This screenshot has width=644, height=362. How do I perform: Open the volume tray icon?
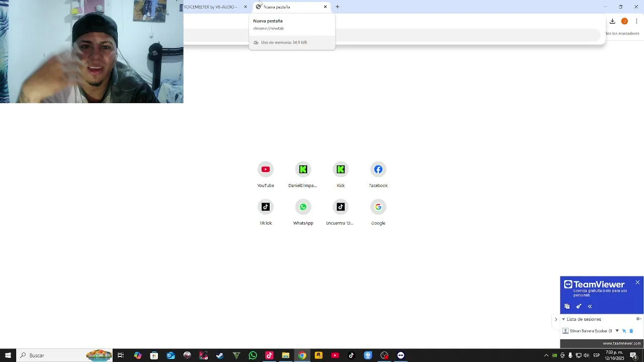tap(586, 355)
